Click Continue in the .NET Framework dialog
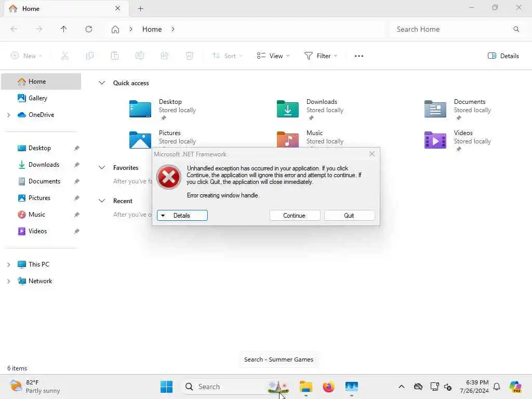 (295, 216)
